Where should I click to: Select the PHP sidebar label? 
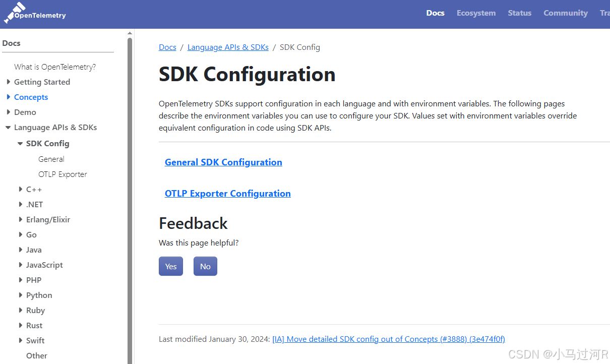[x=34, y=280]
